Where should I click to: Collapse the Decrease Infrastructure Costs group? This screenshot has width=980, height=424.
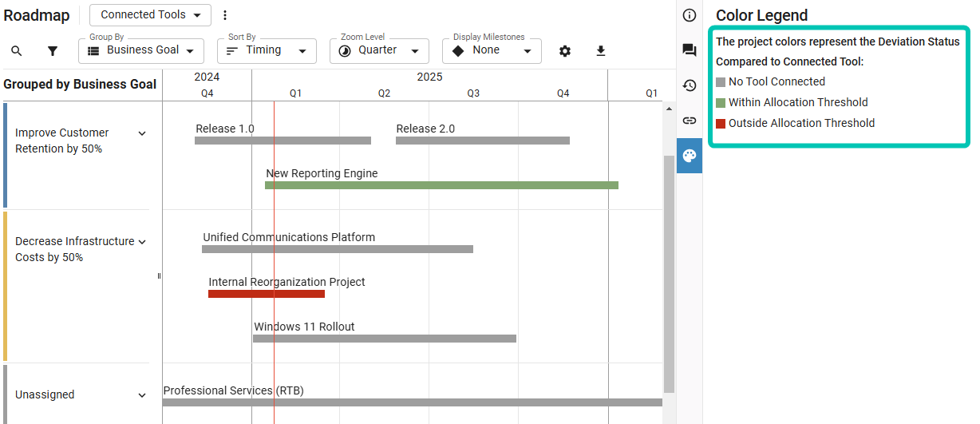coord(142,242)
